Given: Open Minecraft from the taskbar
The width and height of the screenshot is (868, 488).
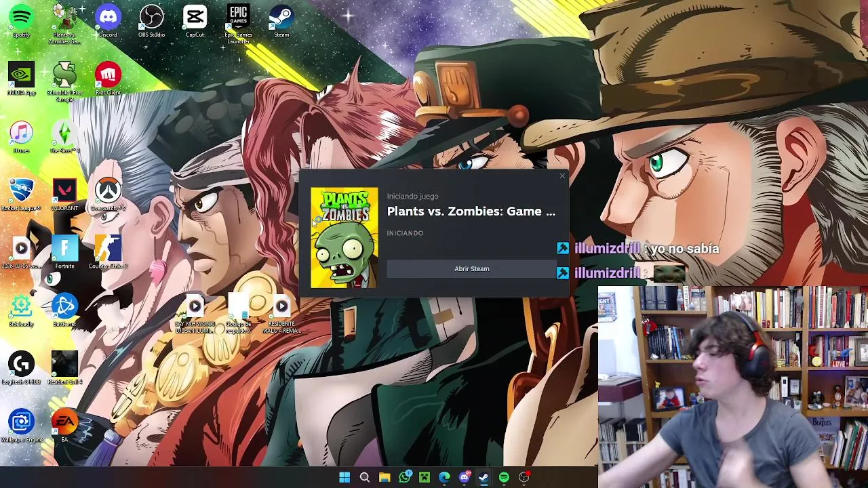Looking at the screenshot, I should (425, 478).
